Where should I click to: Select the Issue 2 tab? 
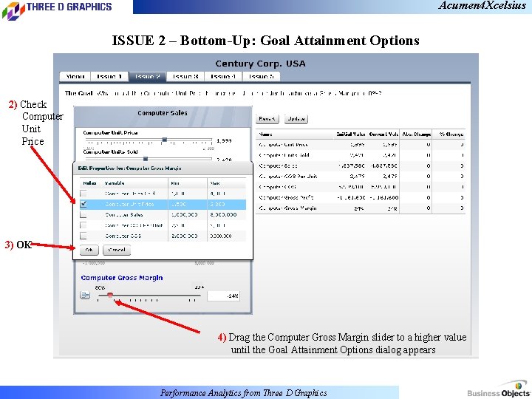click(x=147, y=77)
